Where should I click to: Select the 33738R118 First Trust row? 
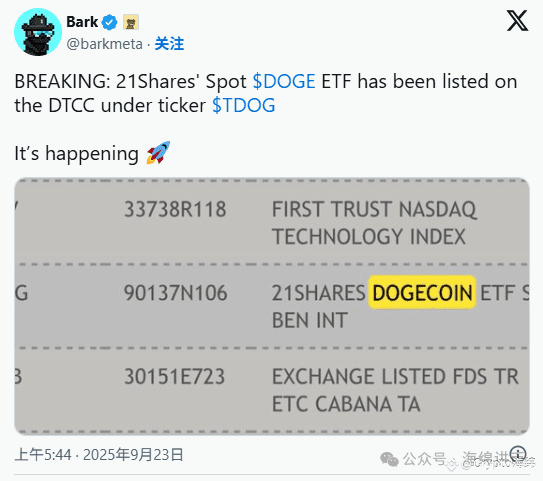(272, 223)
